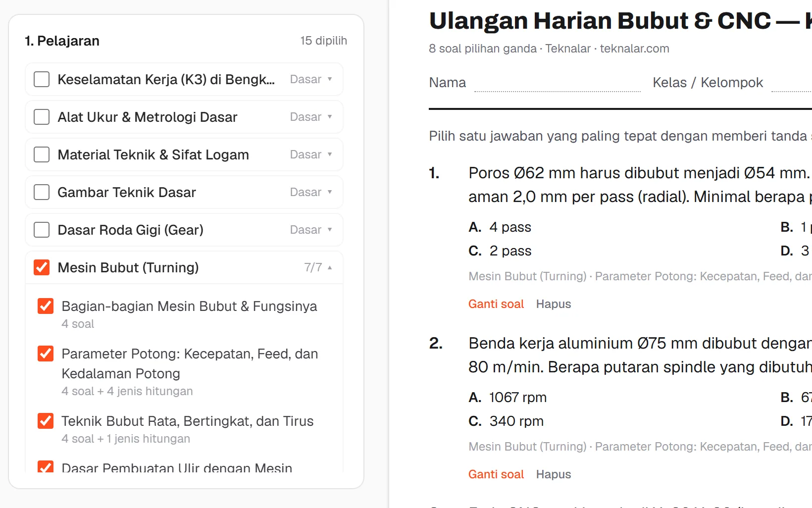
Task: Click question 2 text Benda kerja aluminium
Action: [x=640, y=355]
